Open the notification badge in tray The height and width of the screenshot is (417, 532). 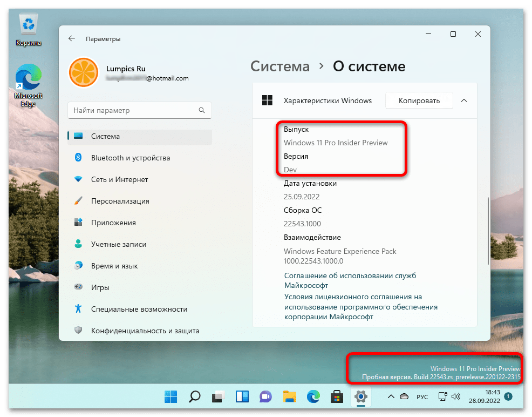[508, 396]
